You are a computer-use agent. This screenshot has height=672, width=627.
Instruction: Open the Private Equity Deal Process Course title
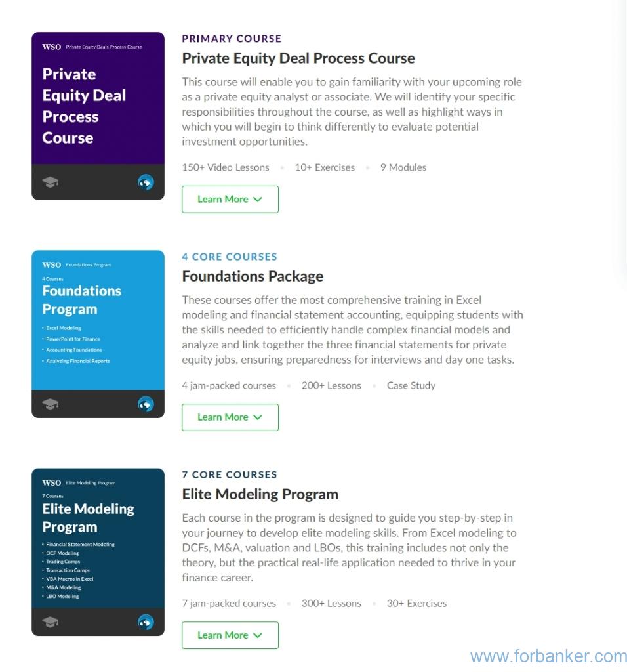pyautogui.click(x=298, y=58)
